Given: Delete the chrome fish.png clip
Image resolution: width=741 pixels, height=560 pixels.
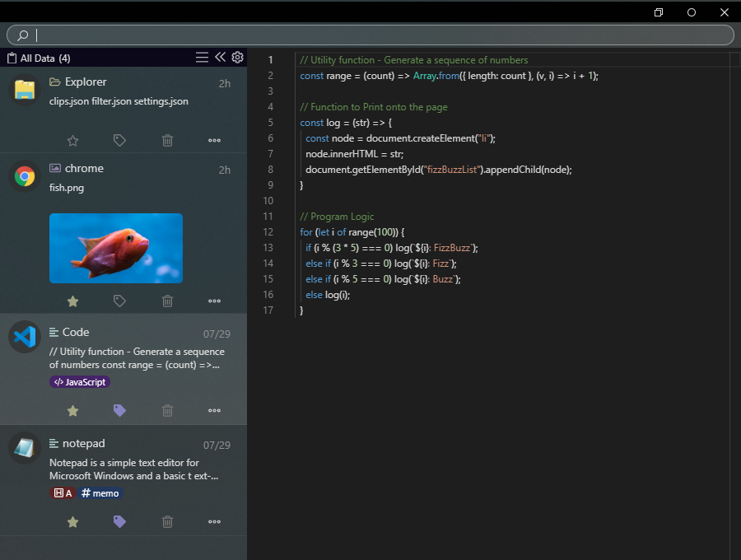Looking at the screenshot, I should (167, 301).
